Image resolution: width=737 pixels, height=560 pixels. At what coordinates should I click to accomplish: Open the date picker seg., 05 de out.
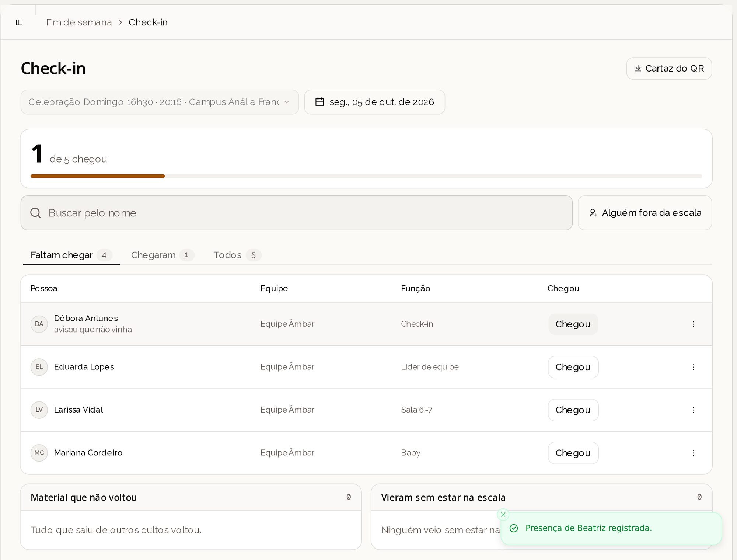(374, 102)
